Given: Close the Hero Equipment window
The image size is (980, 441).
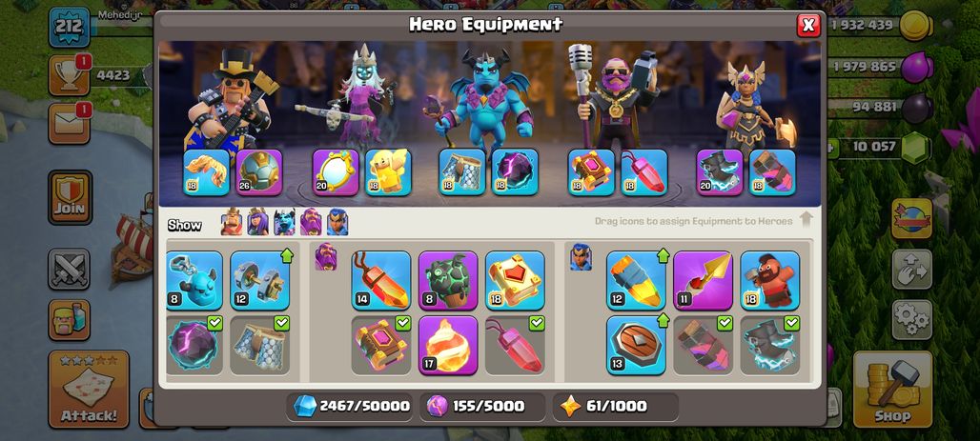Looking at the screenshot, I should (x=808, y=25).
